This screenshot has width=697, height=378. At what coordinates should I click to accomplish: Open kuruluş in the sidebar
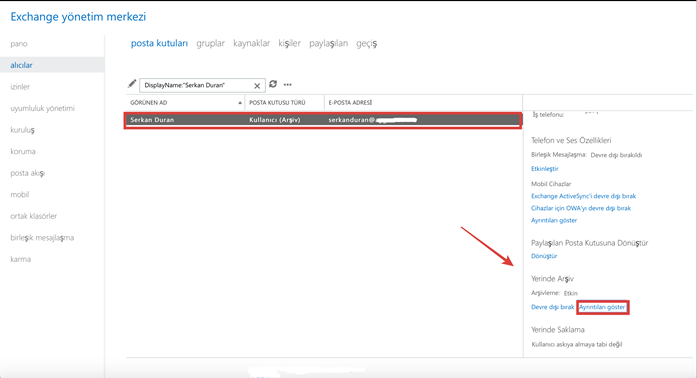22,130
